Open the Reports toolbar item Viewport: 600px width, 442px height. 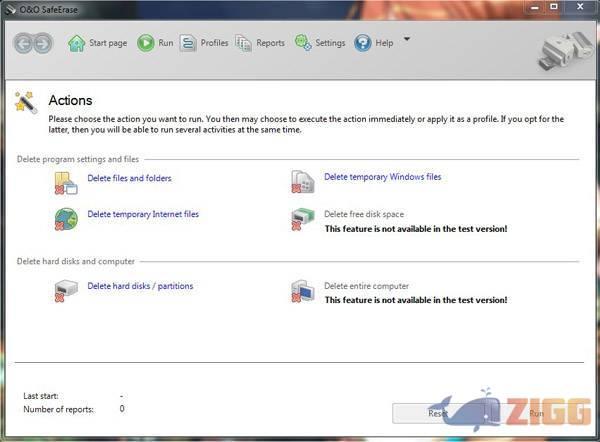[x=260, y=43]
